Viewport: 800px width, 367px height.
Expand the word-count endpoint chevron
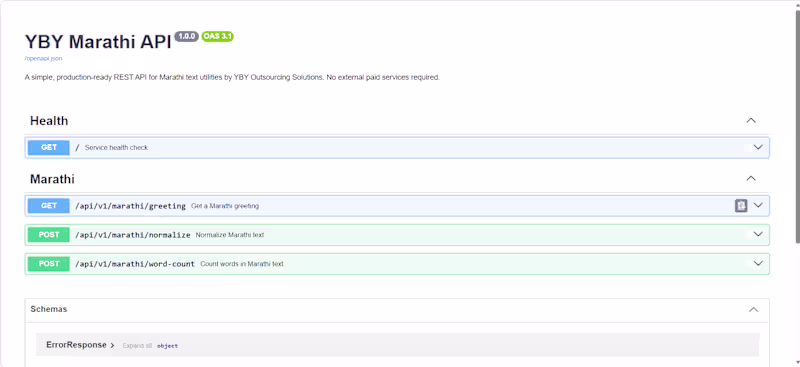pyautogui.click(x=758, y=263)
